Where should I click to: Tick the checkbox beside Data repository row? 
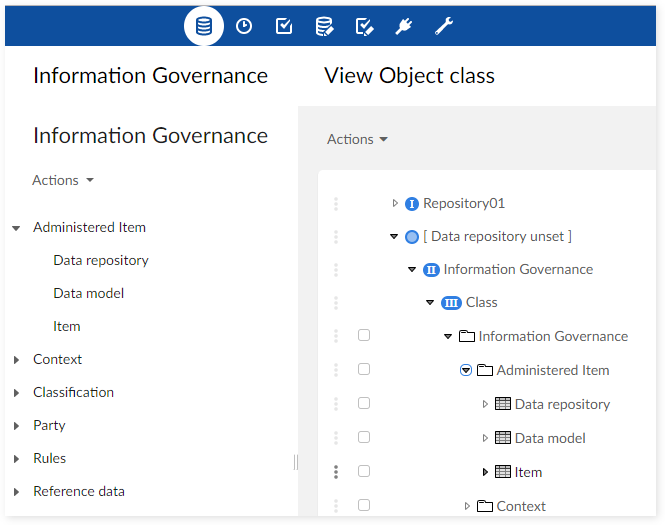[364, 404]
